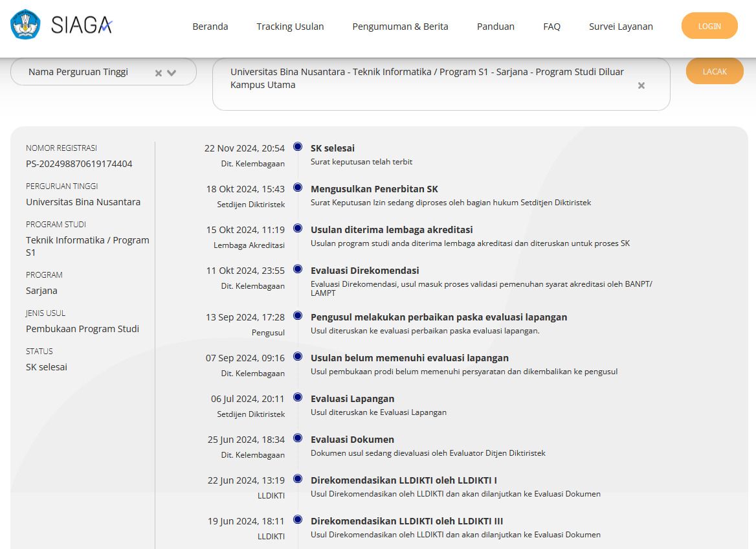Click 'Lembaga Akreditasi' actor label
The width and height of the screenshot is (756, 549).
(249, 245)
